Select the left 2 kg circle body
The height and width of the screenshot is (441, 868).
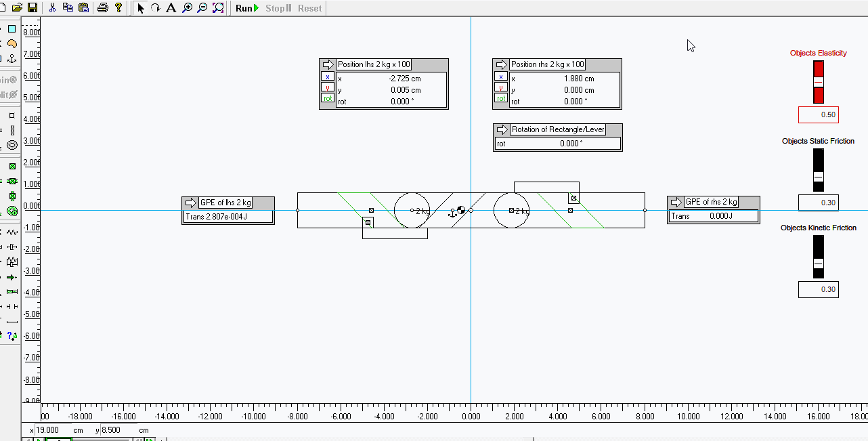pos(412,210)
